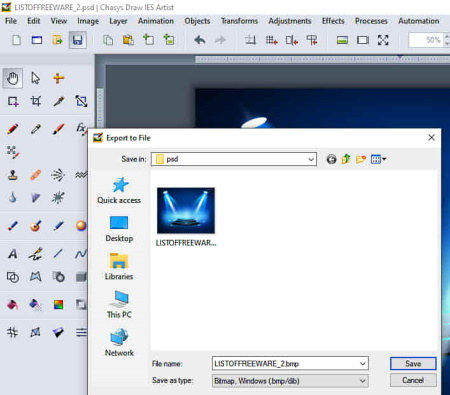Viewport: 450px width, 395px height.
Task: Select the LISTOFFREEWAR... file thumbnail
Action: click(x=186, y=217)
